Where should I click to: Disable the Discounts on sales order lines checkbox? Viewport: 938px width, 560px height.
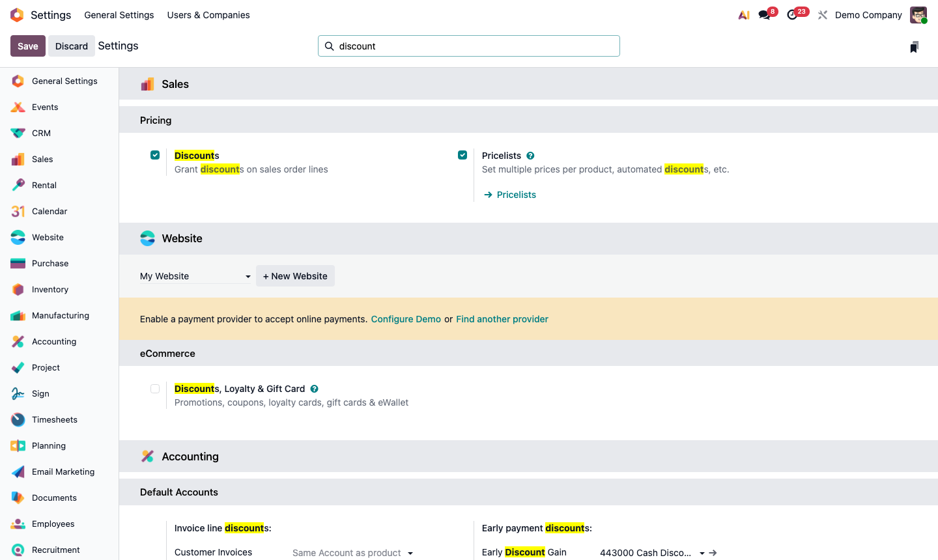click(x=155, y=155)
